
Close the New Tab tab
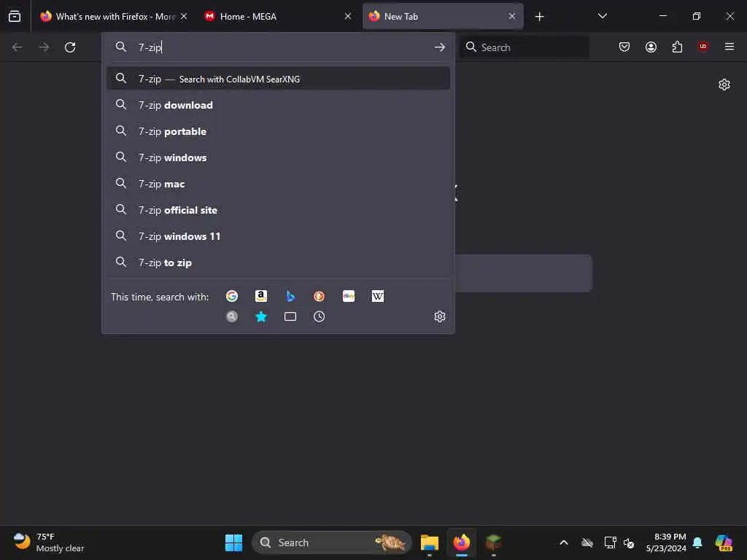(x=512, y=16)
